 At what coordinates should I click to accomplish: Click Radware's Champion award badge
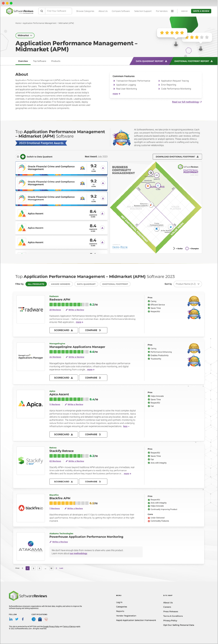click(194, 314)
